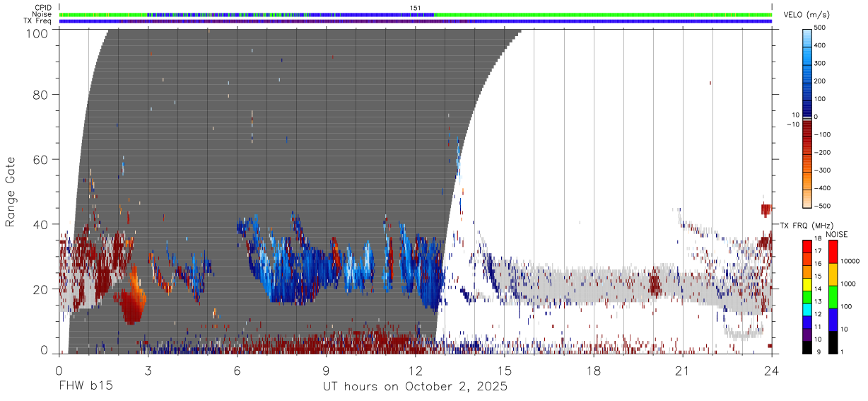The width and height of the screenshot is (868, 401).
Task: Click TX frequency label 17
Action: [x=818, y=251]
